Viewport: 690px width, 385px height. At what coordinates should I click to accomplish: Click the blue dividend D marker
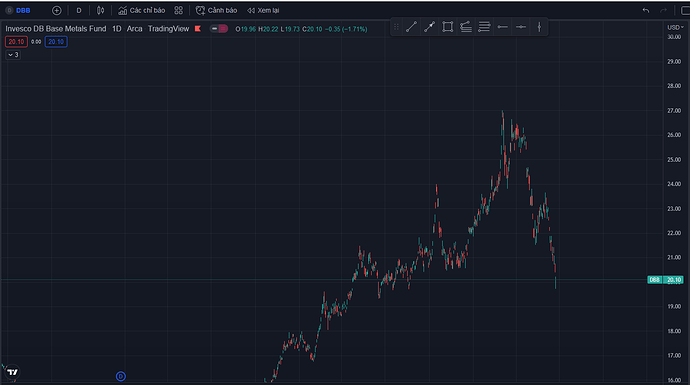click(121, 376)
